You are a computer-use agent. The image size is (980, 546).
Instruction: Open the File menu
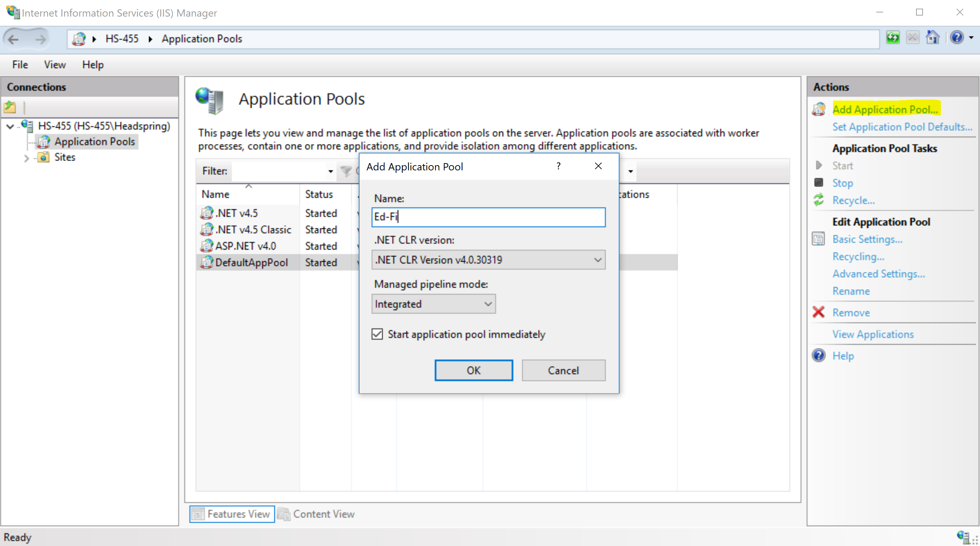click(x=20, y=65)
